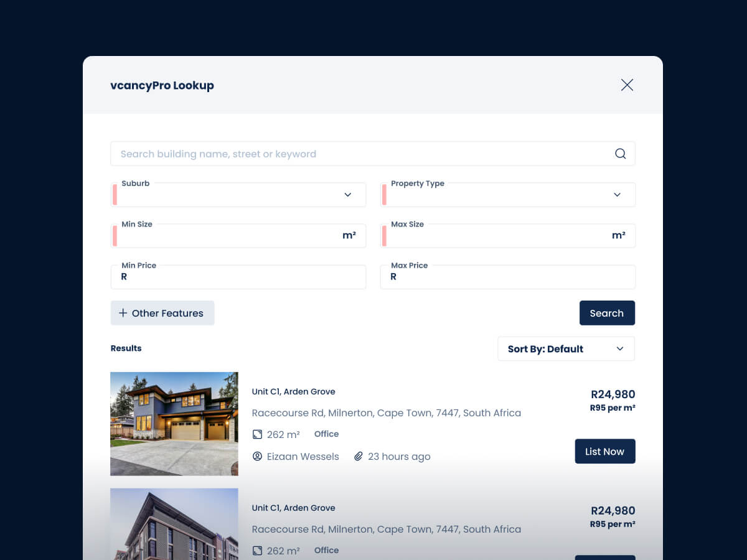747x560 pixels.
Task: Click the R24,980 price of first result
Action: tap(613, 394)
